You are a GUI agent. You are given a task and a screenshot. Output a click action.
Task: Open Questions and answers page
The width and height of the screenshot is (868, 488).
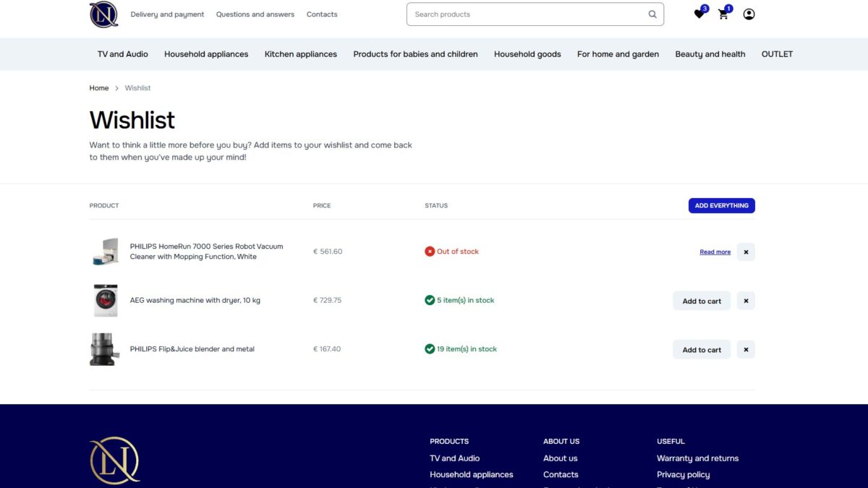(255, 14)
